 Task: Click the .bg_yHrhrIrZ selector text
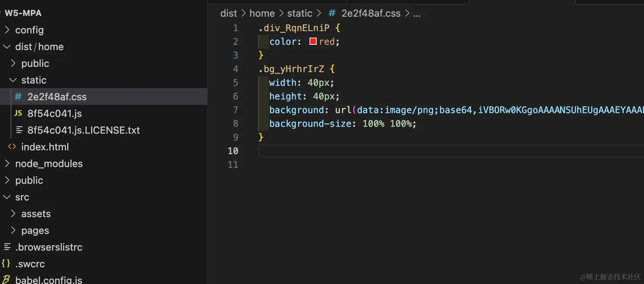coord(291,69)
